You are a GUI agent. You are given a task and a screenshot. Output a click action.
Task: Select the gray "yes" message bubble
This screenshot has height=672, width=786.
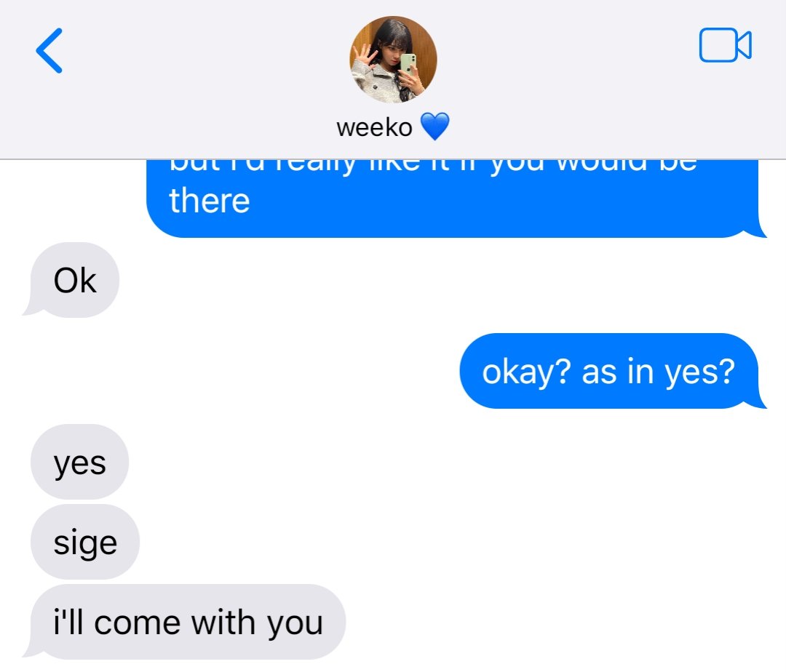80,462
